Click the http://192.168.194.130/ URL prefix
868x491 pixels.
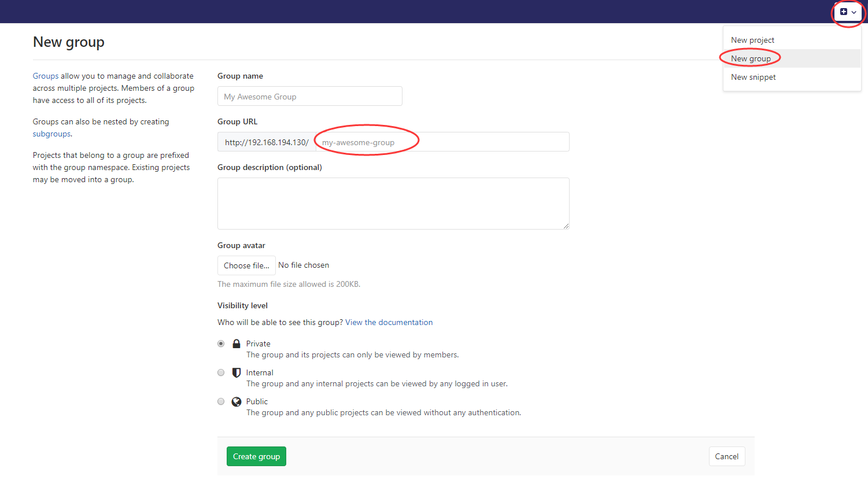267,142
